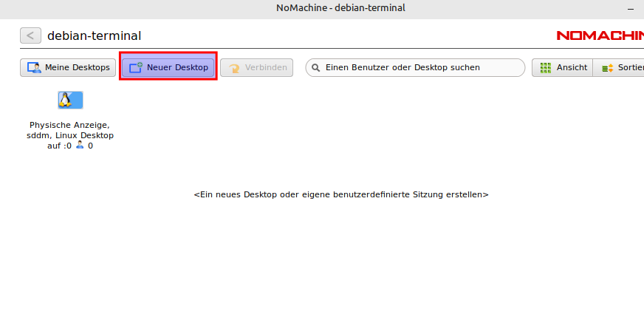Screen dimensions: 644x320
Task: Click the Meine Desktops monitor-user icon
Action: (x=34, y=68)
